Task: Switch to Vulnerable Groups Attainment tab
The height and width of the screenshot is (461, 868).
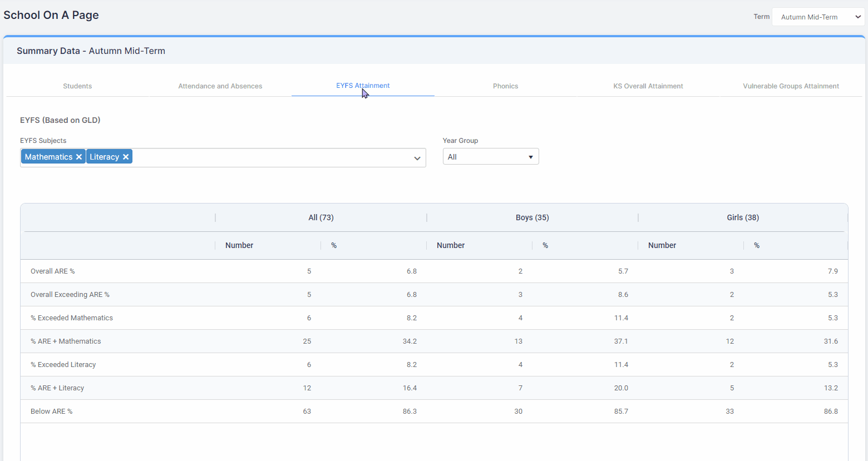Action: (x=791, y=86)
